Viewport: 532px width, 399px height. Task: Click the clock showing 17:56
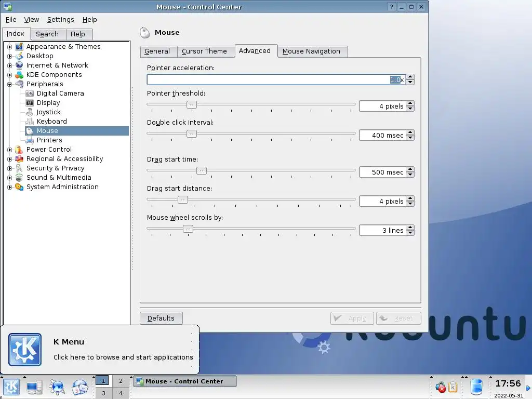click(508, 384)
